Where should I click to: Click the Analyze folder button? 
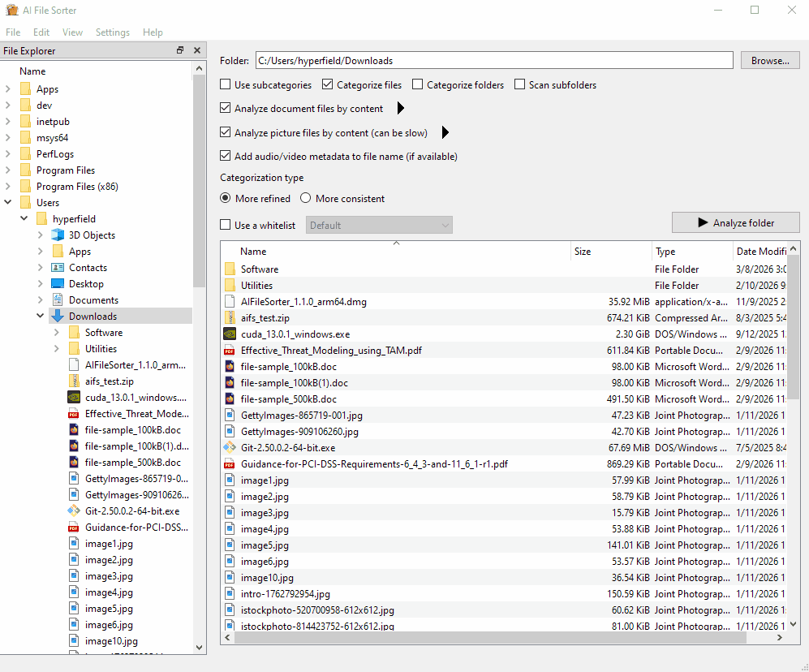point(735,223)
